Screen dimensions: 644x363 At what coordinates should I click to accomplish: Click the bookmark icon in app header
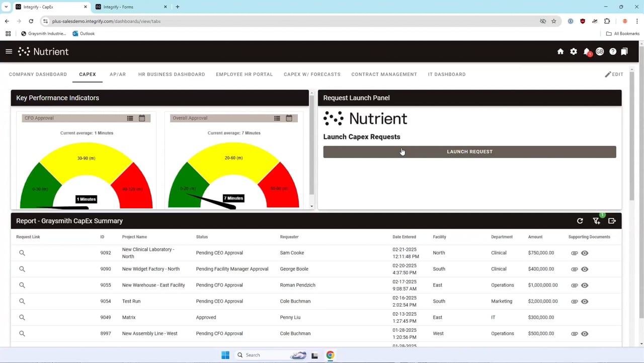[x=624, y=51]
